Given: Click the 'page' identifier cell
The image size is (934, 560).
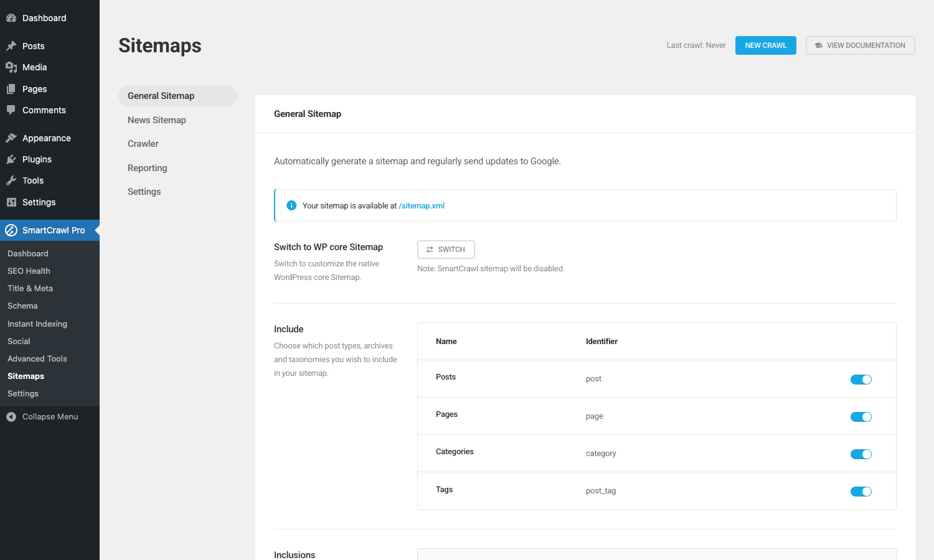Looking at the screenshot, I should click(x=595, y=416).
